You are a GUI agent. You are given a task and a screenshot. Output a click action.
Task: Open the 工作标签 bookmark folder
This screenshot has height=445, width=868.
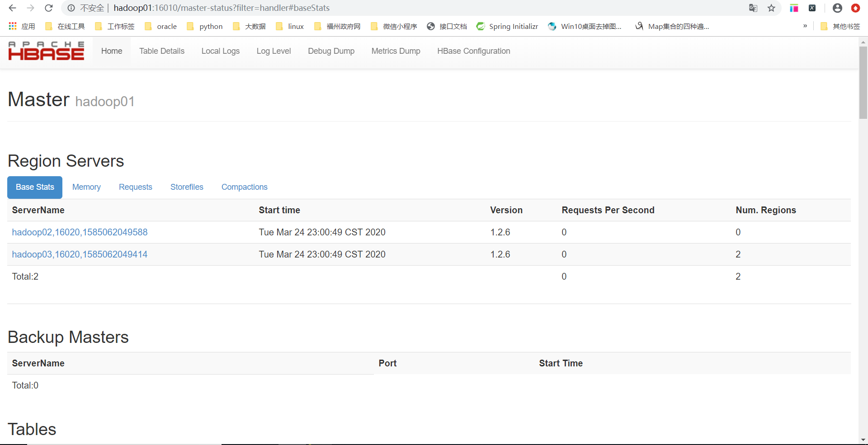(114, 26)
